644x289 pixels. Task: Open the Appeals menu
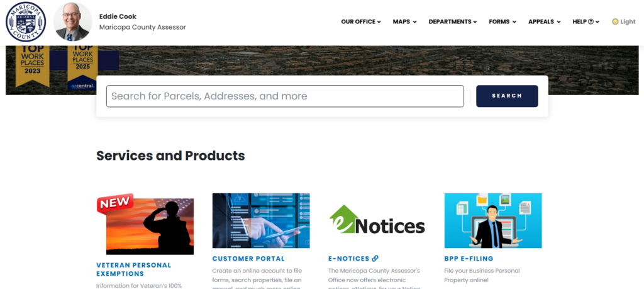(544, 22)
